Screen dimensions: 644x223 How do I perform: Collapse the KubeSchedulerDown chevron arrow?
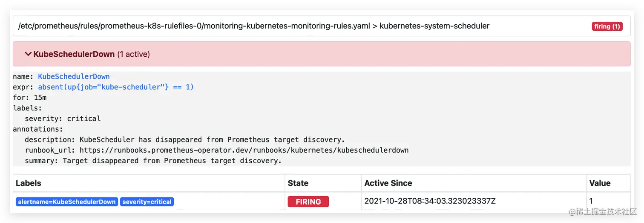pyautogui.click(x=28, y=54)
